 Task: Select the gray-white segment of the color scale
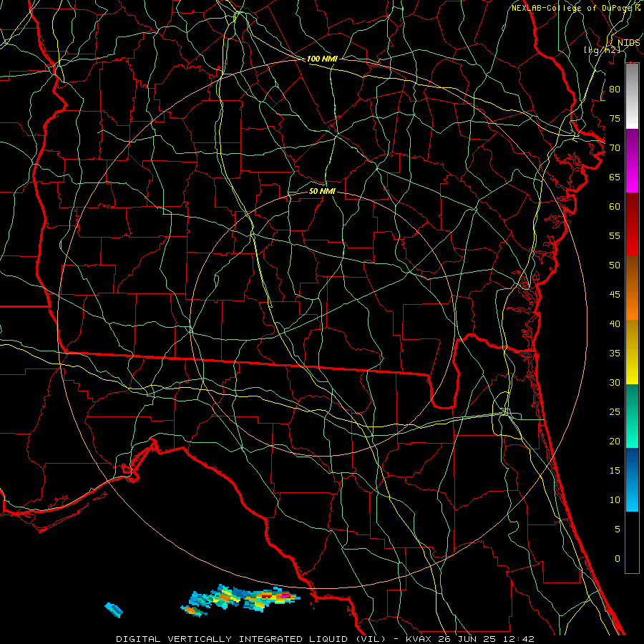632,96
